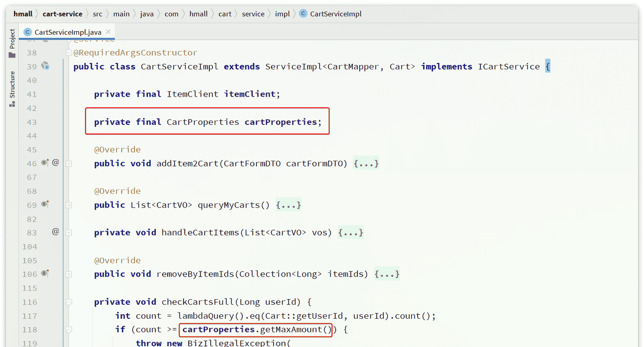This screenshot has height=347, width=644.
Task: Click the impl folder in the breadcrumb
Action: point(282,14)
